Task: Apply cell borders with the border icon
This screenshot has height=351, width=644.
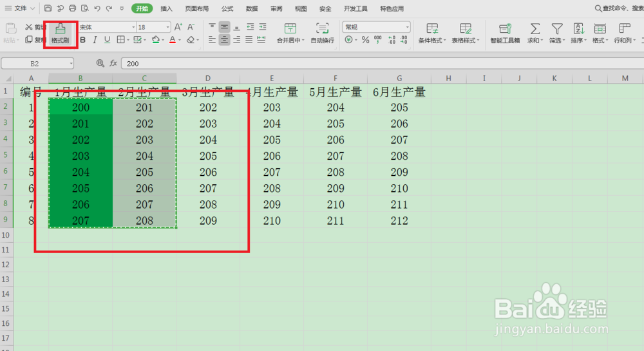Action: pyautogui.click(x=121, y=40)
